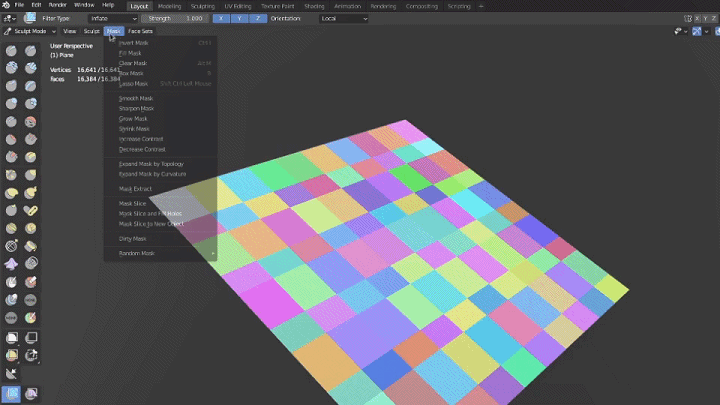The image size is (720, 405).
Task: Click the Blender logo icon
Action: coord(8,5)
